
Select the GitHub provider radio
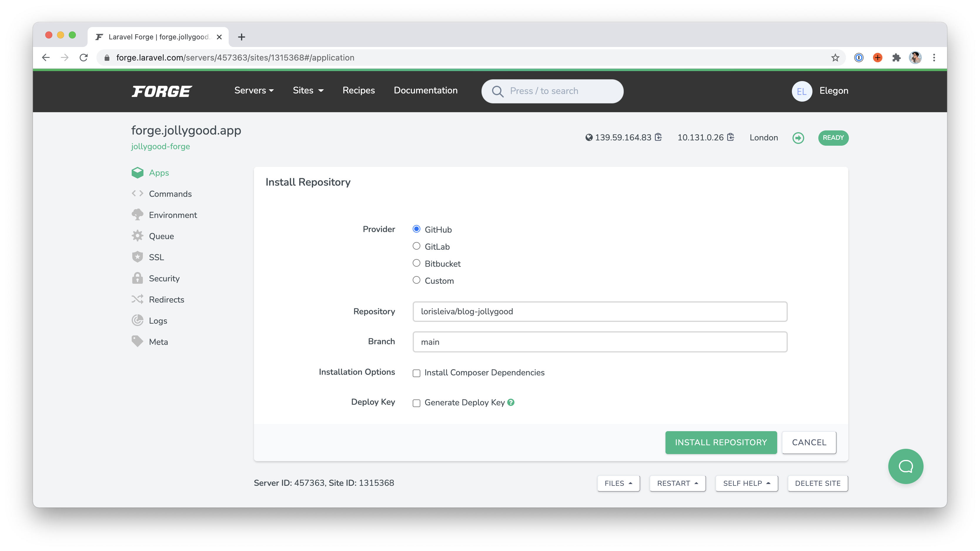tap(416, 229)
